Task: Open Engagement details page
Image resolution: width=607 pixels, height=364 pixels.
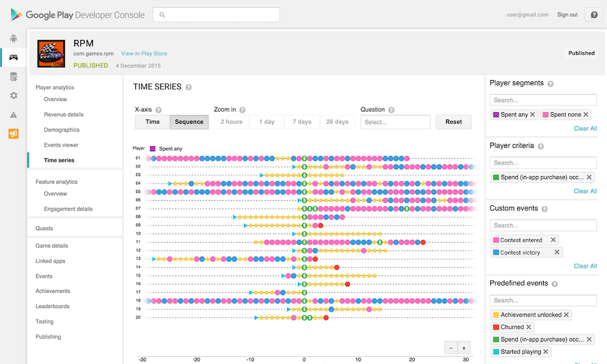Action: coord(68,209)
